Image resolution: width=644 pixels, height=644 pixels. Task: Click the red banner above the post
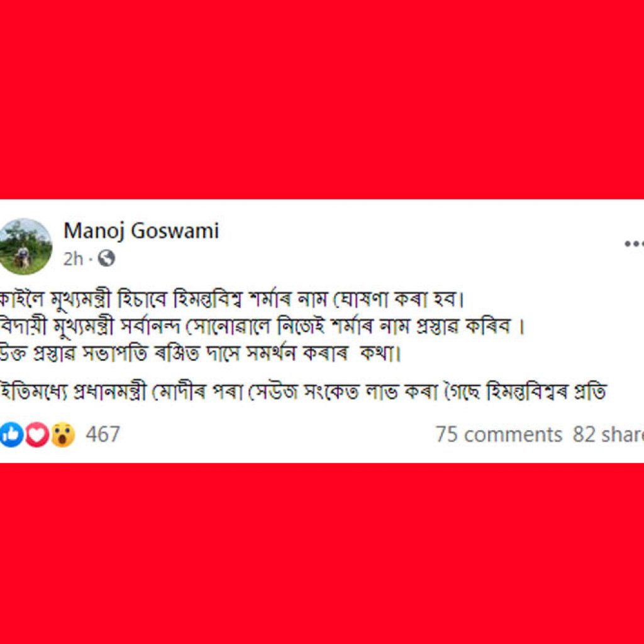[x=322, y=99]
